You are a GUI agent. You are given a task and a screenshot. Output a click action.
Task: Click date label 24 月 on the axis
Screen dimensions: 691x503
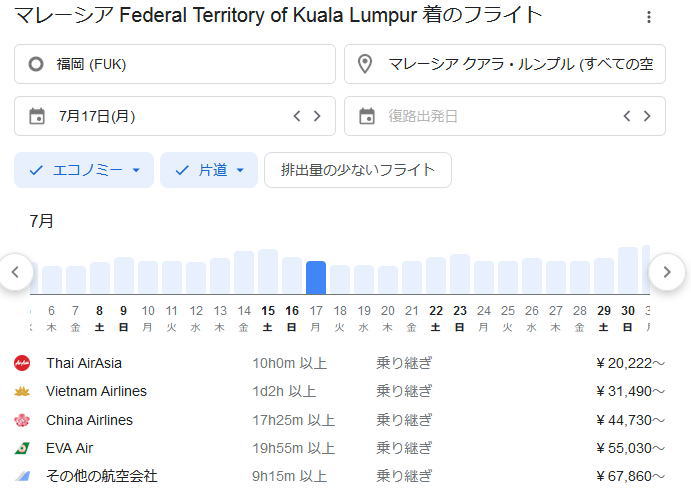(484, 319)
